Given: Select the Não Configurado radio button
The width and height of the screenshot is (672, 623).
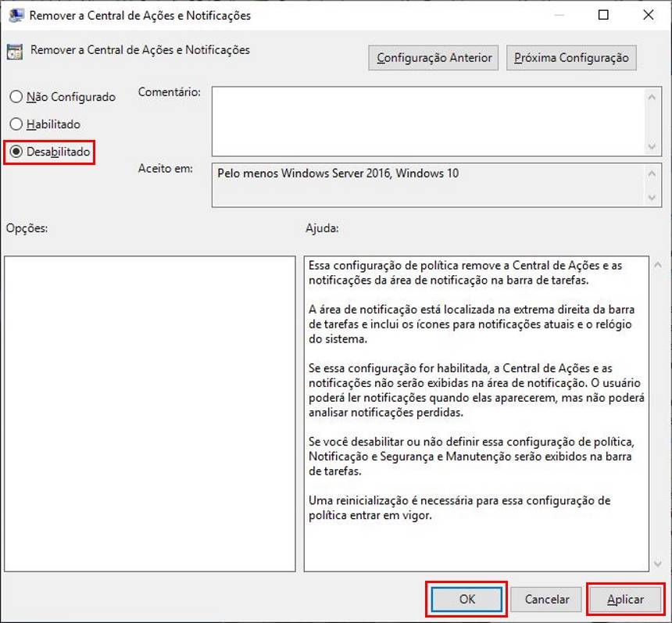Looking at the screenshot, I should (63, 97).
